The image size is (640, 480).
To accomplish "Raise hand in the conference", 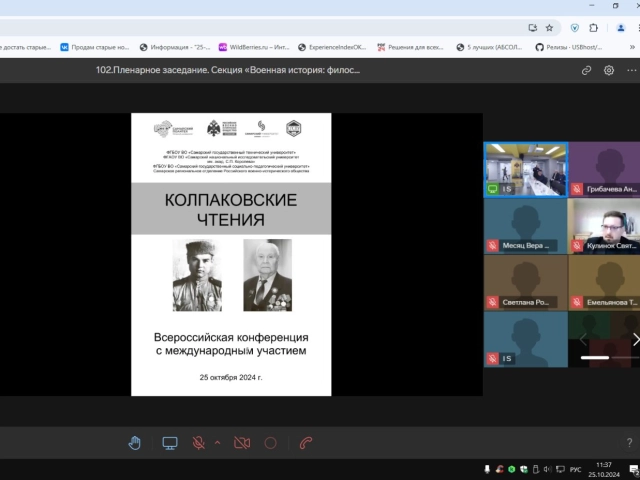I will (134, 443).
